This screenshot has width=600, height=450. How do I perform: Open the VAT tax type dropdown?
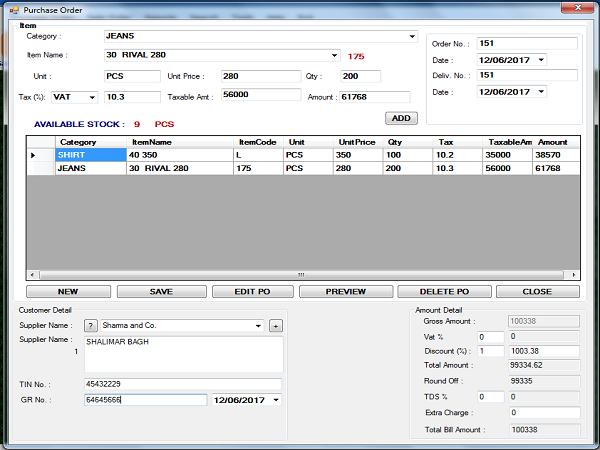pyautogui.click(x=92, y=97)
